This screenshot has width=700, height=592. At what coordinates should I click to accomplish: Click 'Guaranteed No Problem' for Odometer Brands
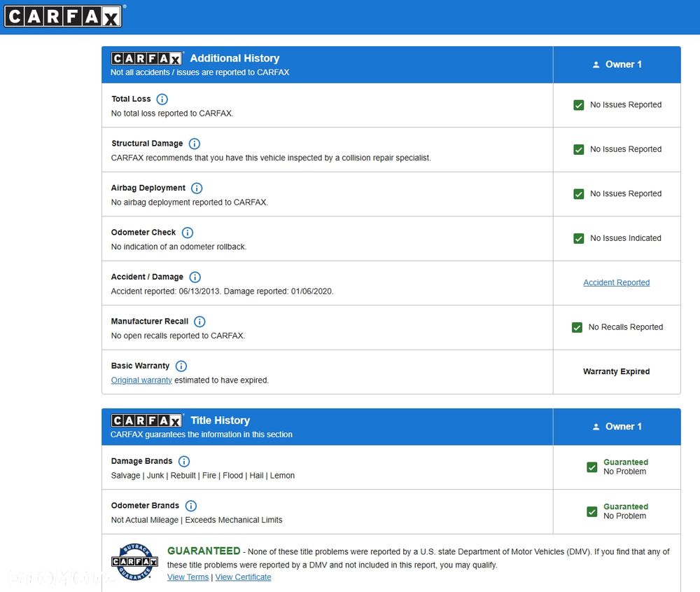tap(625, 511)
